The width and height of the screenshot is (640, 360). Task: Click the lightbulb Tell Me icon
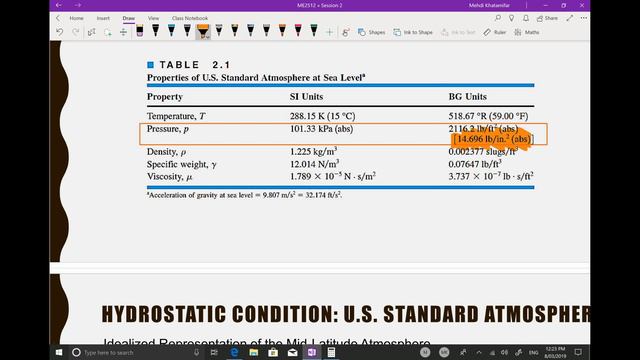pos(511,18)
